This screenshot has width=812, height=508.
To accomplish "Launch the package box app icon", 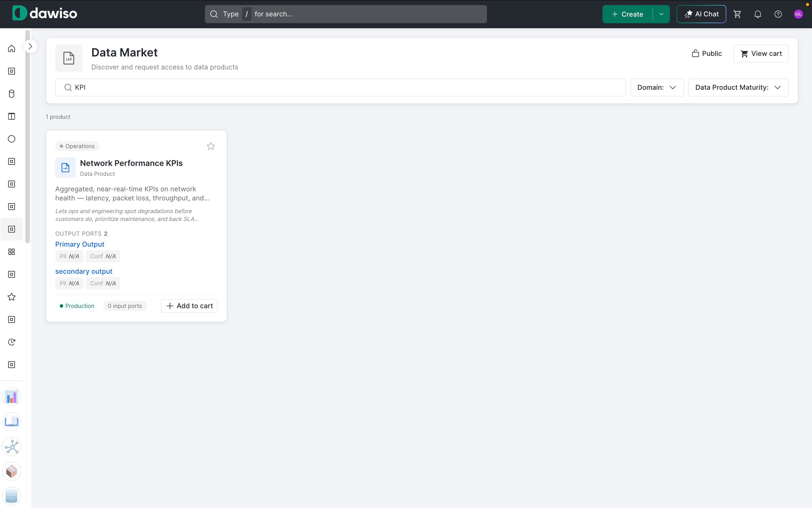I will click(11, 471).
